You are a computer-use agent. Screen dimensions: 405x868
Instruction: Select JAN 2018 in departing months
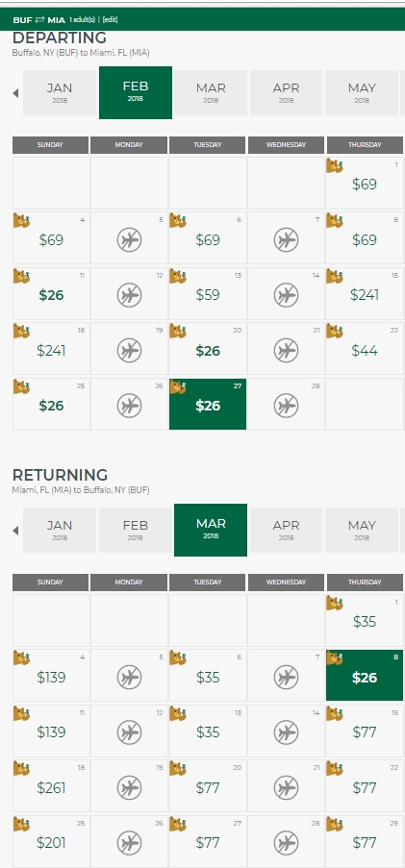point(60,92)
